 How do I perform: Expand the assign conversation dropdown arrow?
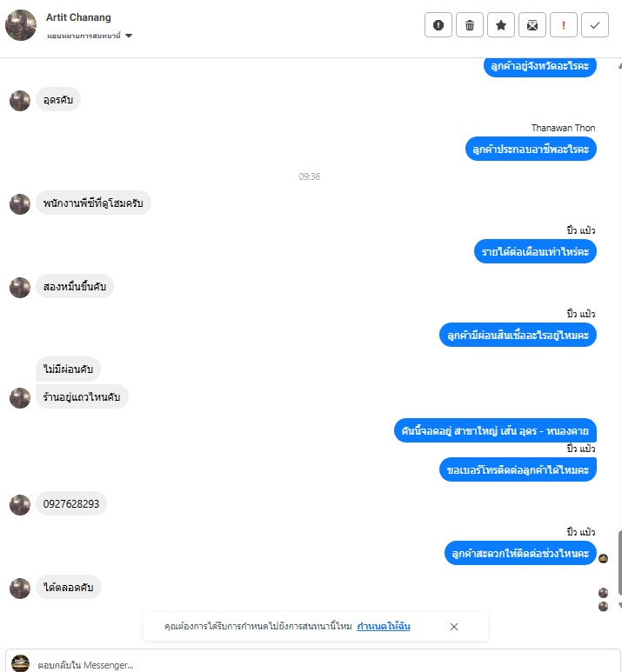[129, 36]
